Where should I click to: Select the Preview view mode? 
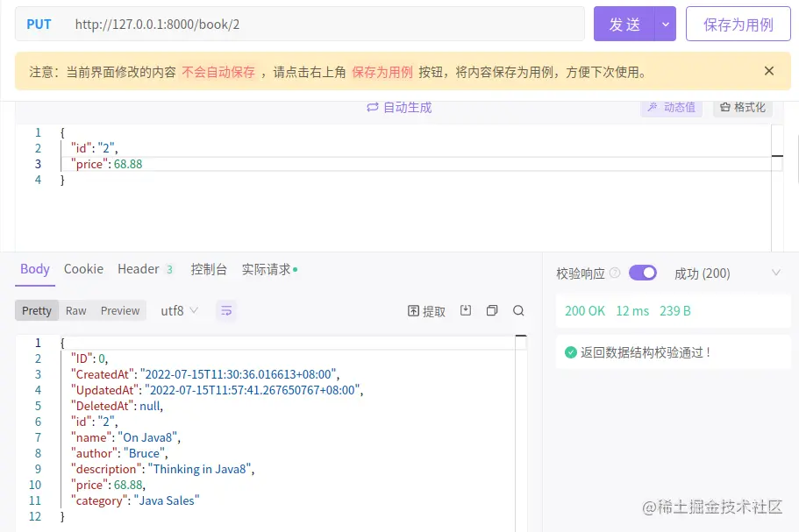120,310
